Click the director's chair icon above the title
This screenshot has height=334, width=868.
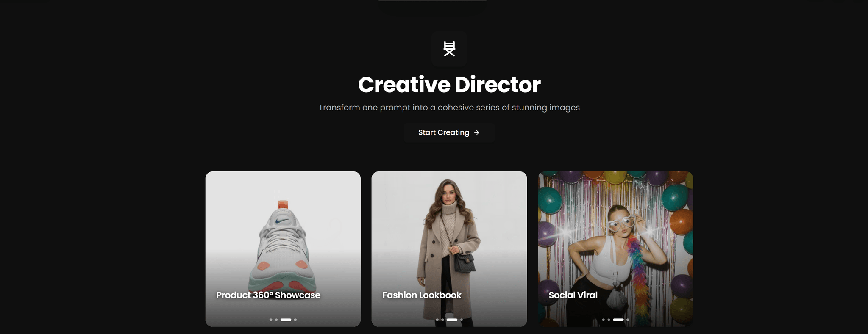pyautogui.click(x=449, y=49)
